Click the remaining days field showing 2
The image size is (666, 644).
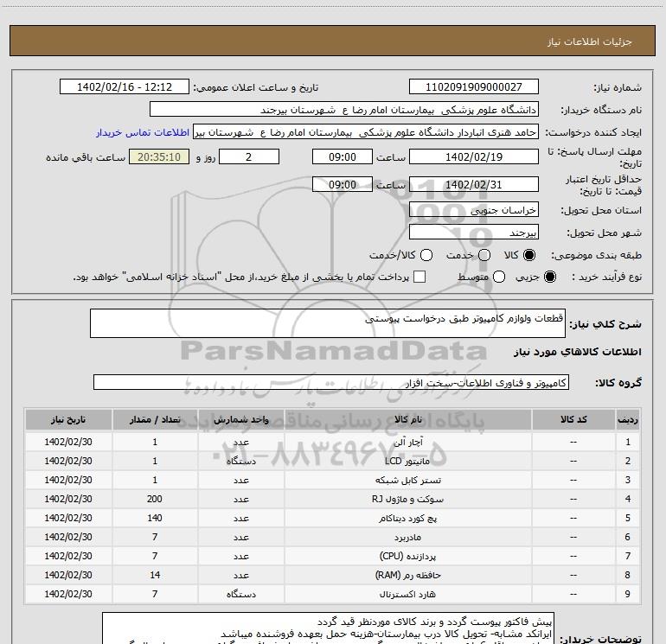249,157
